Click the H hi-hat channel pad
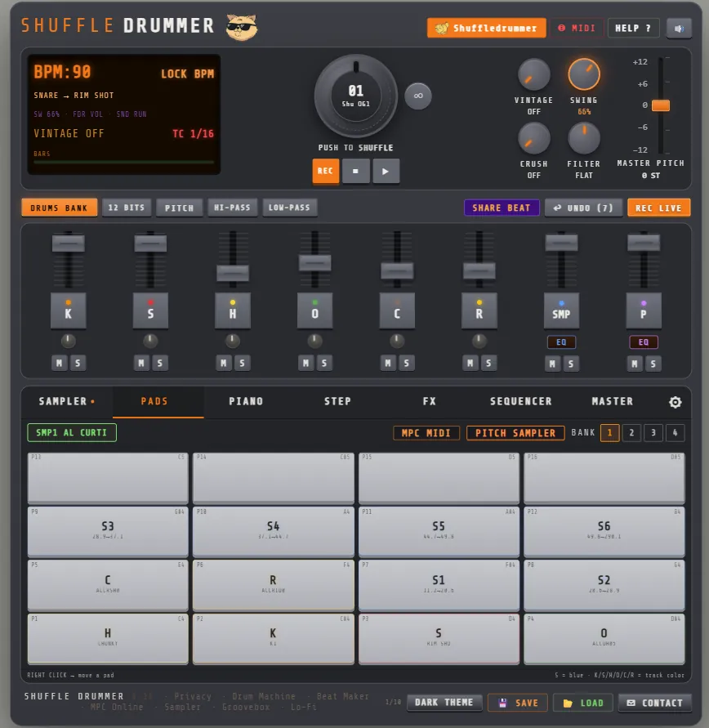Image resolution: width=709 pixels, height=728 pixels. coord(233,310)
